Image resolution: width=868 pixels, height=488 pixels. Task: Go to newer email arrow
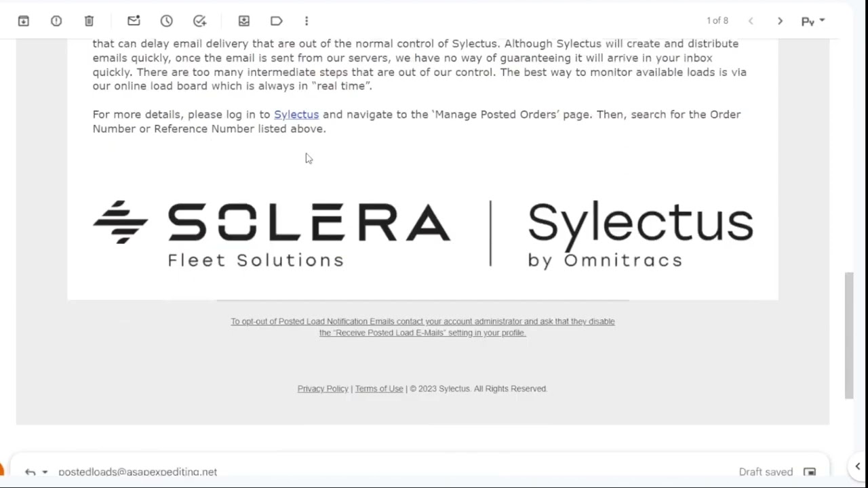click(751, 21)
